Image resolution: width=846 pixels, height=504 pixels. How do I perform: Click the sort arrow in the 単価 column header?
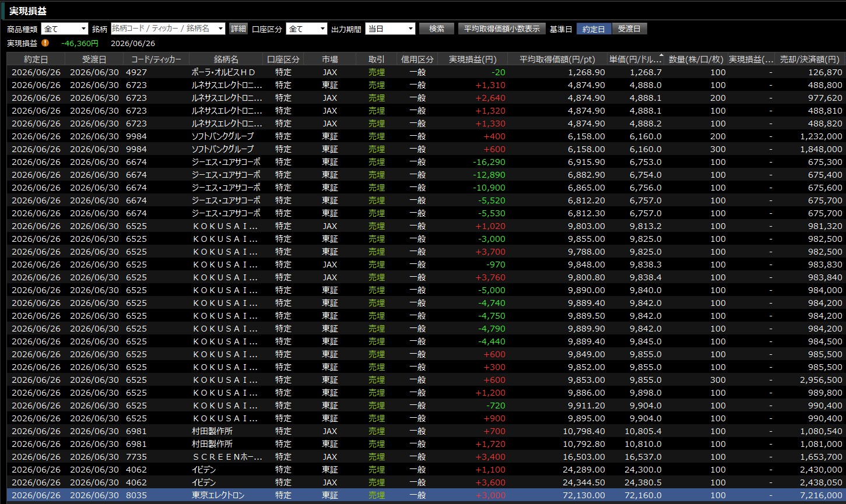coord(661,56)
